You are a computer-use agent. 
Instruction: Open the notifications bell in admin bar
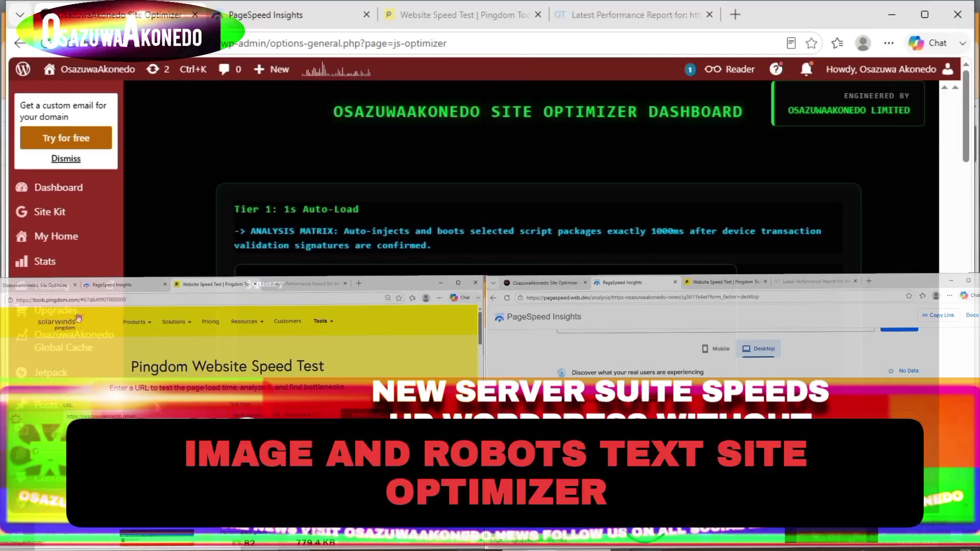806,69
